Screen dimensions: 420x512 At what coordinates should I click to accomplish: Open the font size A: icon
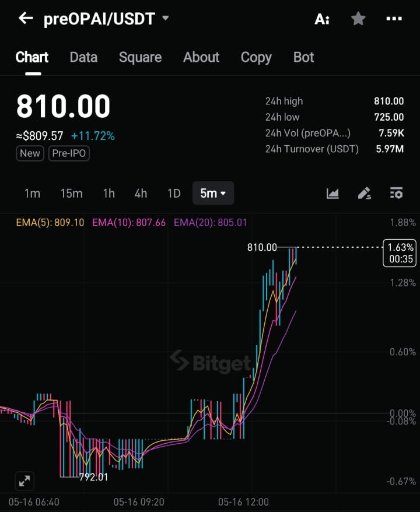pyautogui.click(x=322, y=19)
